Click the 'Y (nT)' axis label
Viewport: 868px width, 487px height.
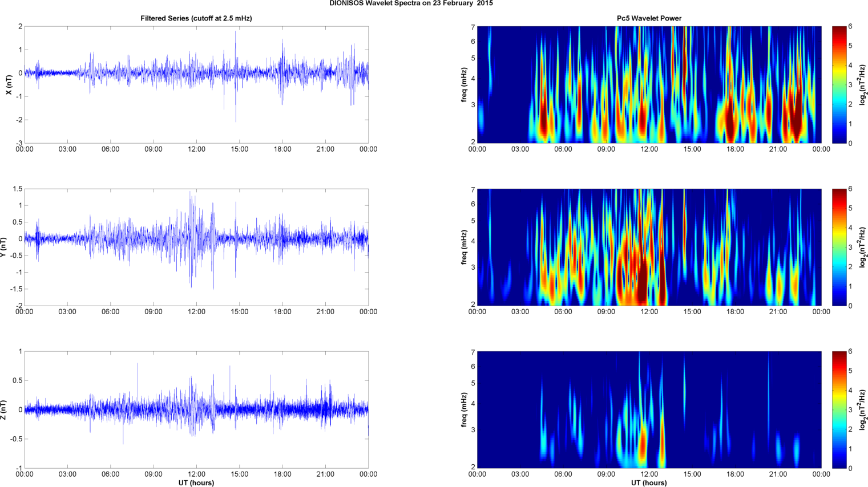tap(3, 247)
